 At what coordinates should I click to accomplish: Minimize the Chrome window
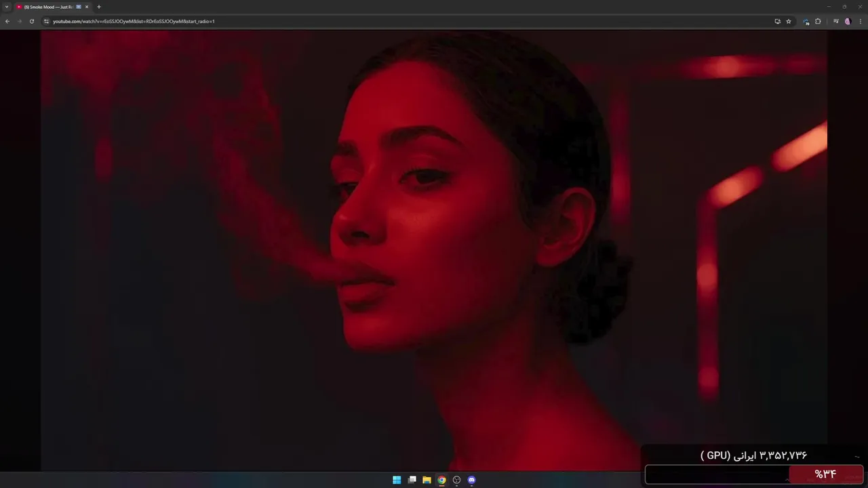[x=828, y=7]
